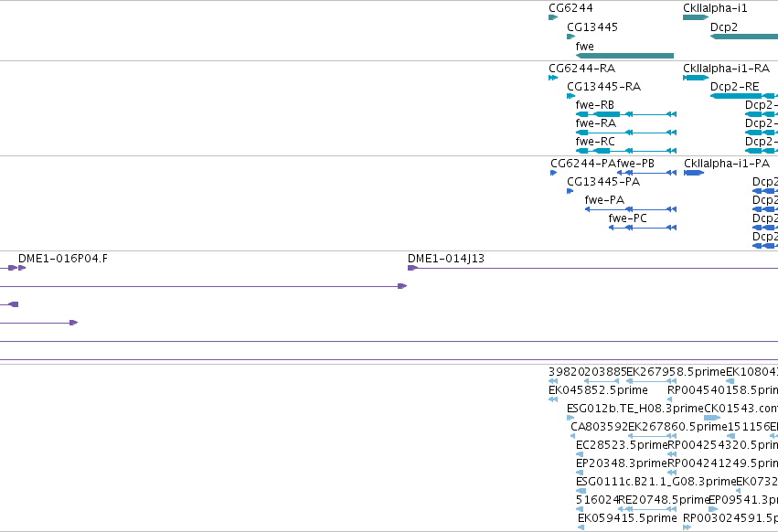This screenshot has width=778, height=532.
Task: Select the wide teal fwe gene bar
Action: click(x=624, y=56)
